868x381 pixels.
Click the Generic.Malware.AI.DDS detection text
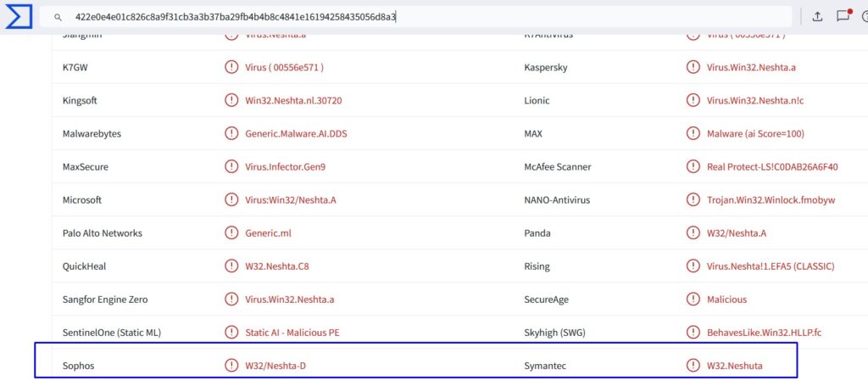296,134
